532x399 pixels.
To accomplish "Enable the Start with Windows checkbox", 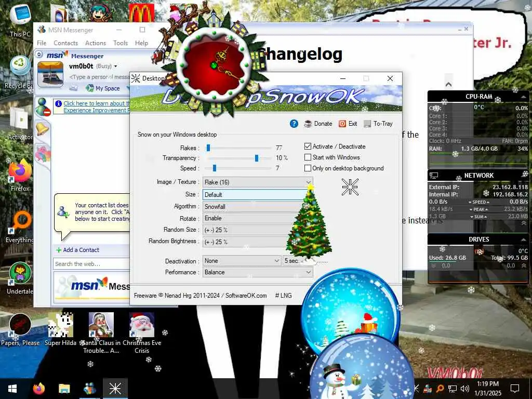I will click(308, 157).
